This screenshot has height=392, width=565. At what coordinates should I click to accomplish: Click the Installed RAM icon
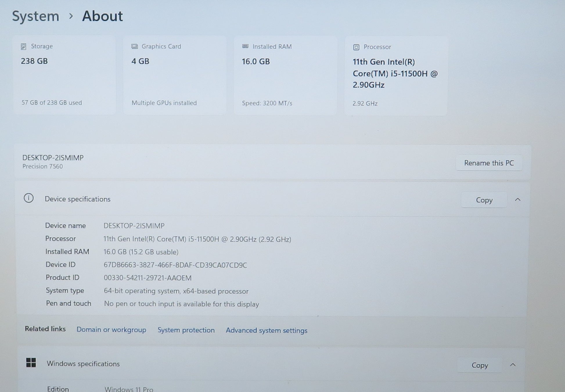click(245, 46)
